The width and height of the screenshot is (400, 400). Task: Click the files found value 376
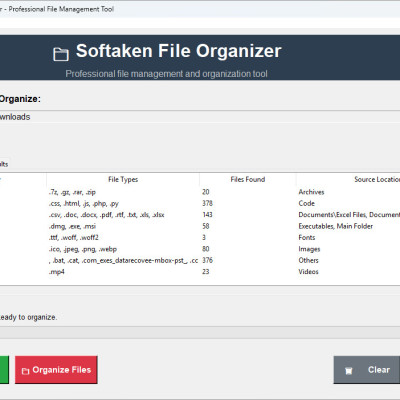tap(207, 260)
